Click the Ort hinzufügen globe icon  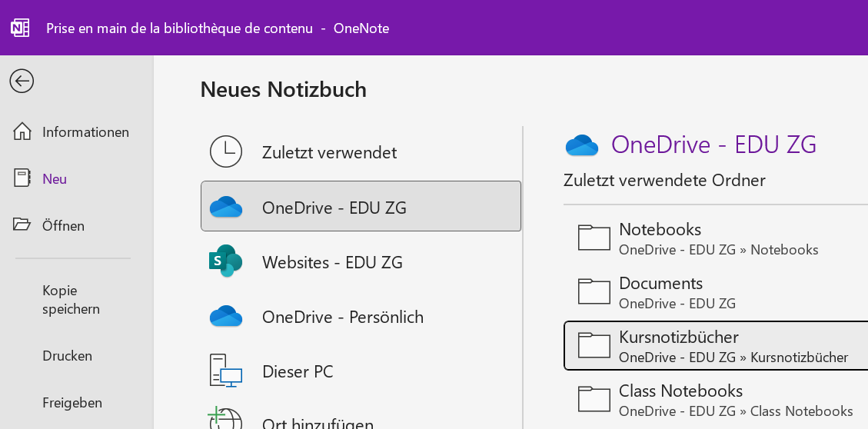tap(226, 419)
